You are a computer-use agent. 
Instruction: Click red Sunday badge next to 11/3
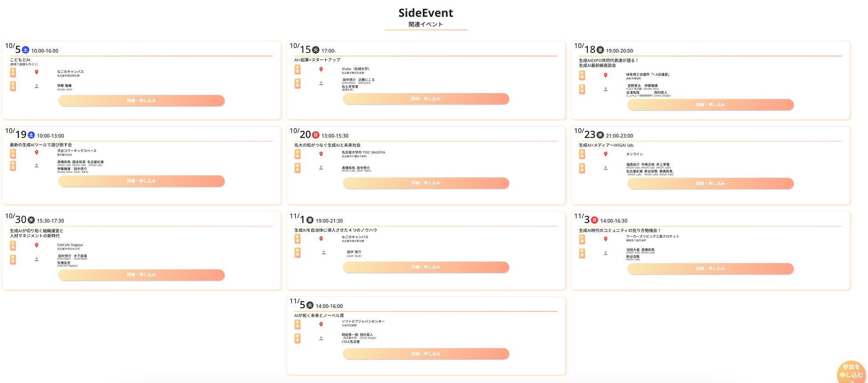click(x=594, y=220)
